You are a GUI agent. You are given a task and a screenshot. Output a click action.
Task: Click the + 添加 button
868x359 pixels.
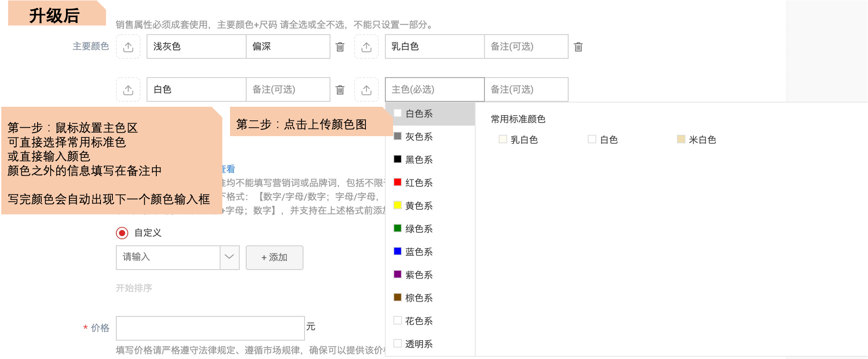tap(274, 257)
